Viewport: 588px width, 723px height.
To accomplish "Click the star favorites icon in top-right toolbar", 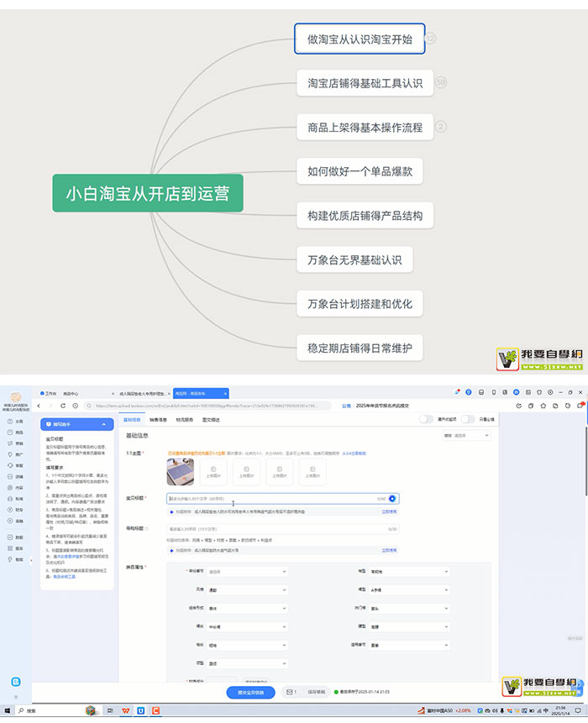I will coord(543,406).
